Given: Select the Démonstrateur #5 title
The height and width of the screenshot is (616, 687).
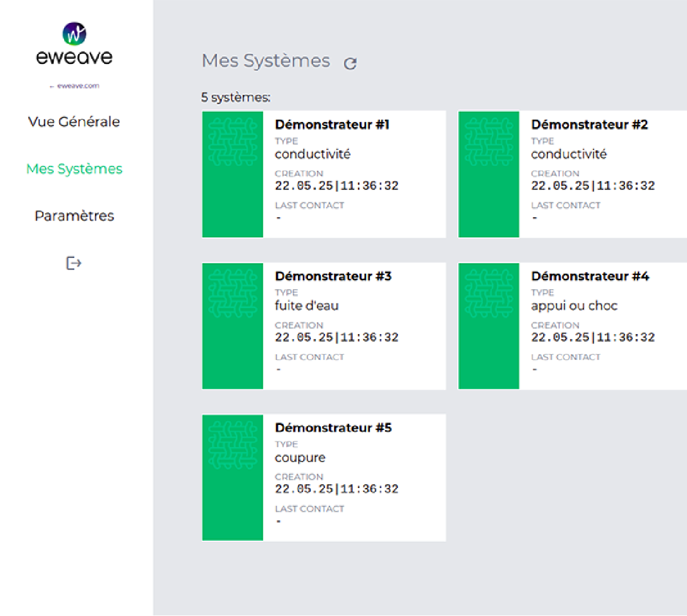Looking at the screenshot, I should (333, 428).
